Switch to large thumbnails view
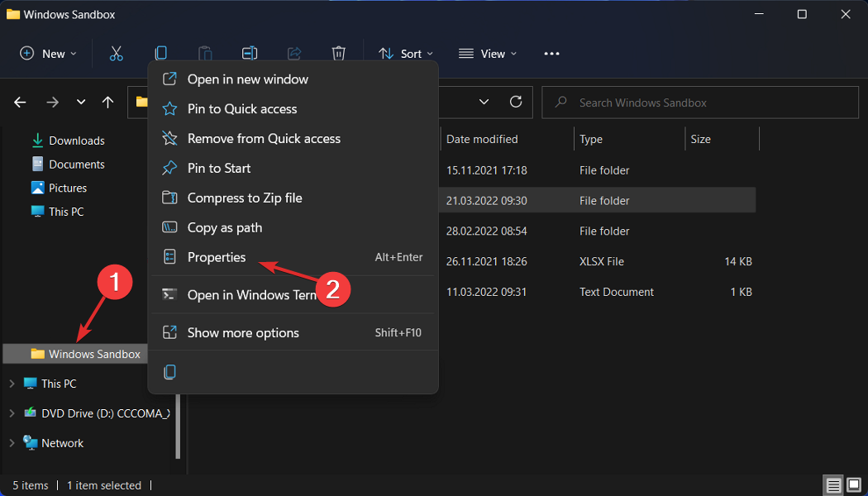This screenshot has width=868, height=496. (x=852, y=484)
